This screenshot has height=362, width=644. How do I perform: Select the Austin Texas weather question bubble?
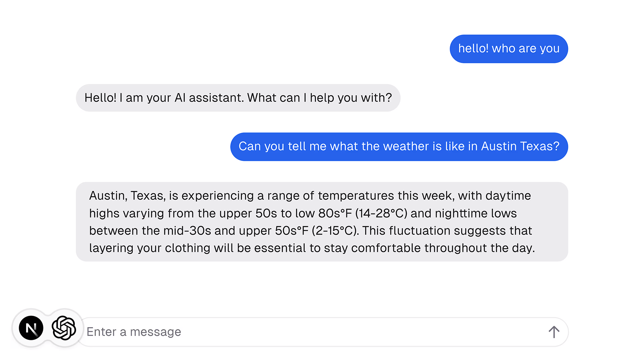coord(398,146)
